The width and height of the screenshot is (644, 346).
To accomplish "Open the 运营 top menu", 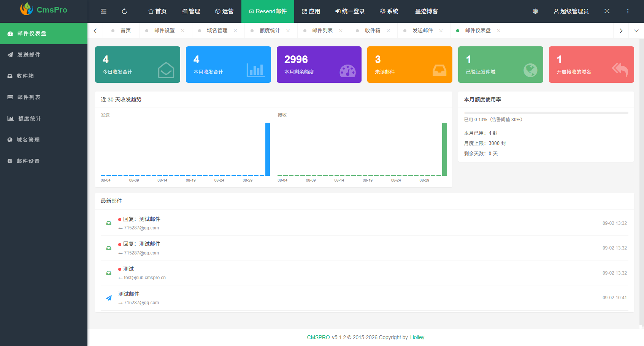I will (x=224, y=11).
